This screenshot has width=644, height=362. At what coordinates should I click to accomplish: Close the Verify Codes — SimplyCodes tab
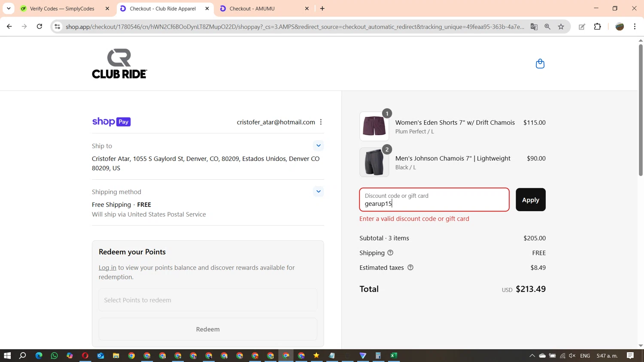pyautogui.click(x=107, y=9)
